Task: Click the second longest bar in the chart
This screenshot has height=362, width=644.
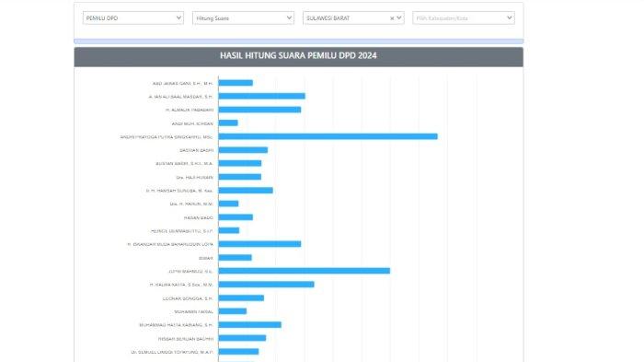Action: [x=305, y=271]
